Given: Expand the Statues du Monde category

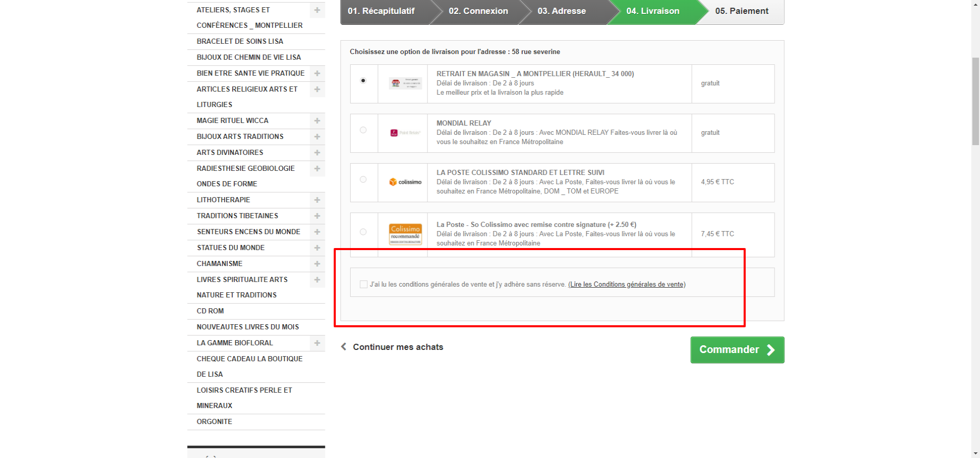Looking at the screenshot, I should (317, 248).
